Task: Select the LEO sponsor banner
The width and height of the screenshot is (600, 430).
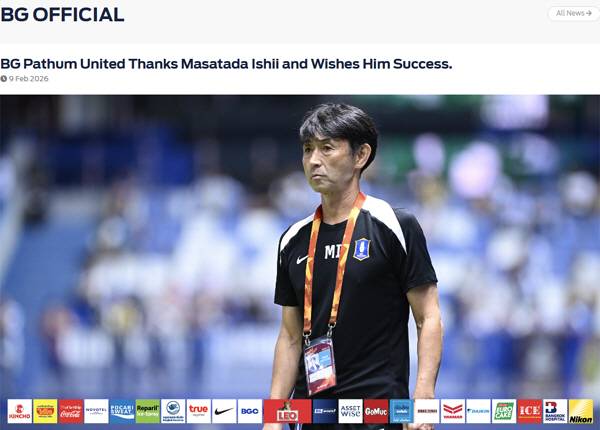Action: [288, 411]
